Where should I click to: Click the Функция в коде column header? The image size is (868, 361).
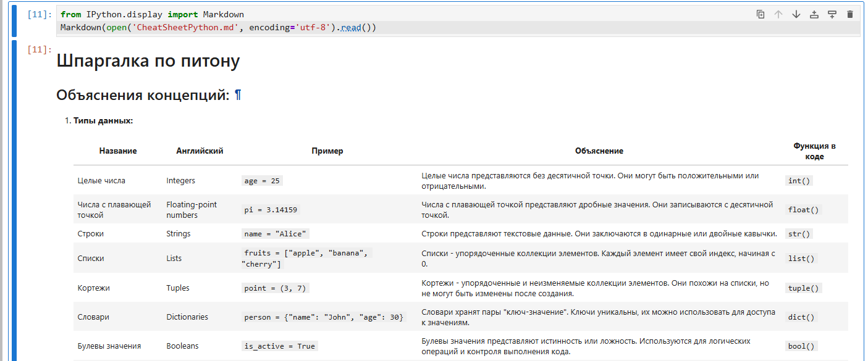814,151
